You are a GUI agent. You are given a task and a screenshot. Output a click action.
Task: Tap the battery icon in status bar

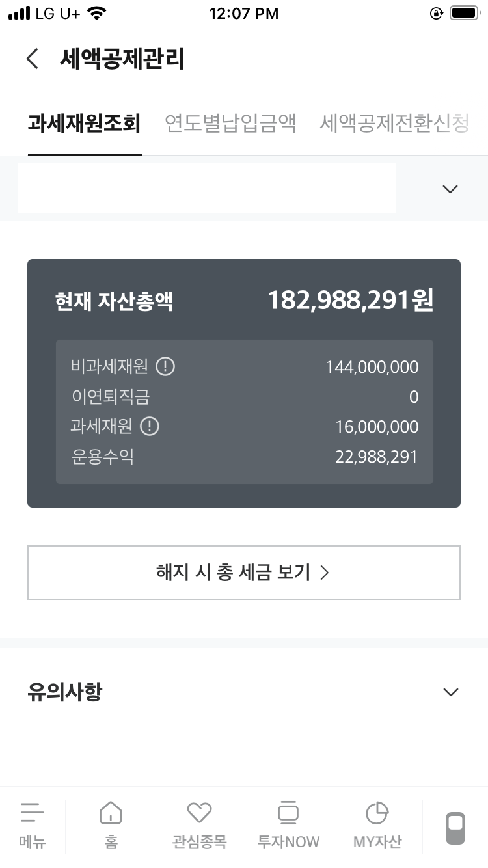(x=464, y=13)
